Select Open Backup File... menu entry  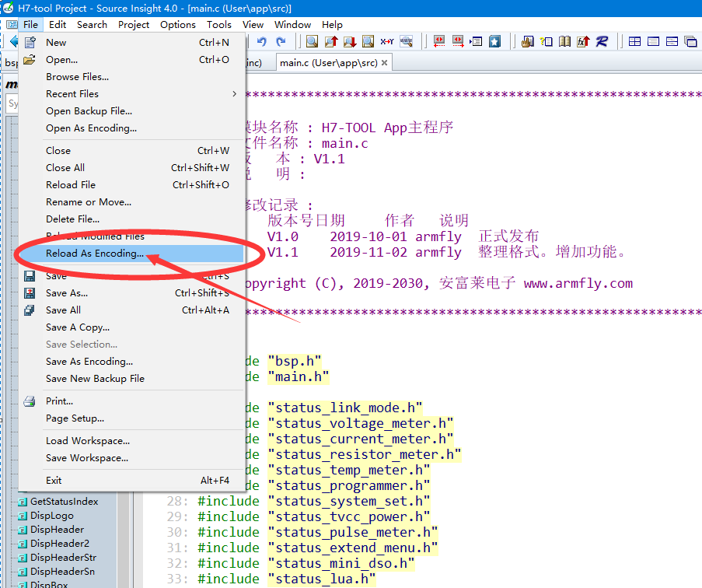132,110
